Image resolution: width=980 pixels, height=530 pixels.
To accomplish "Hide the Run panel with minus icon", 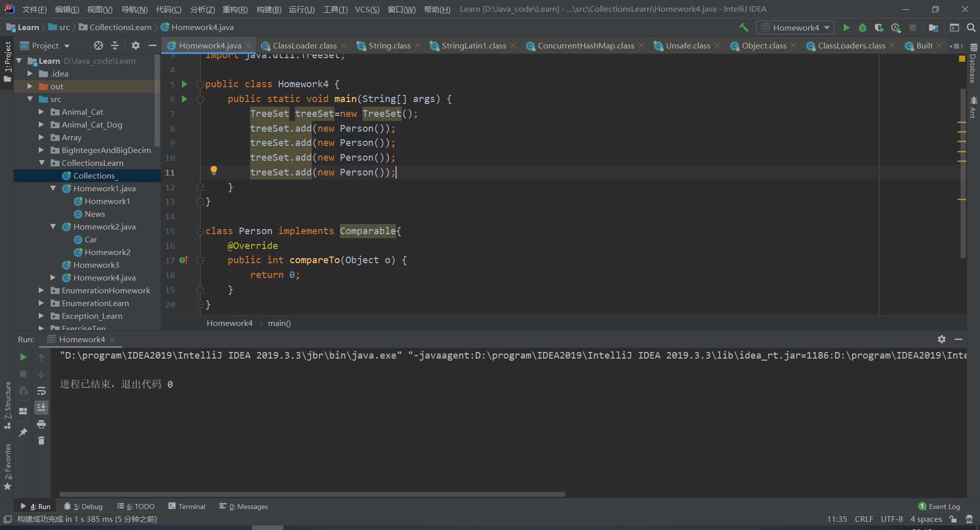I will [x=959, y=339].
